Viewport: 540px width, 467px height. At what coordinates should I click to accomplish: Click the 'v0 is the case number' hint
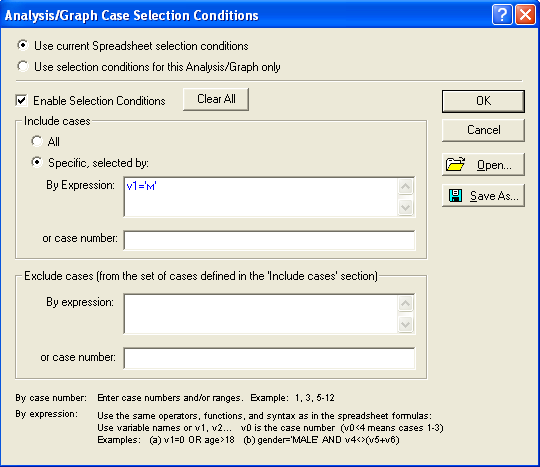point(288,428)
